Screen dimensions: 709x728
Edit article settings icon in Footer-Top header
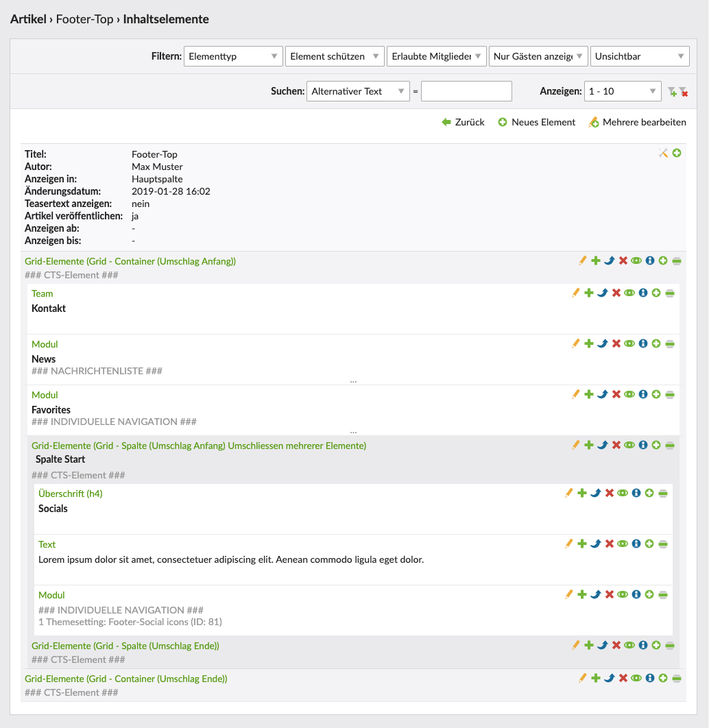(663, 154)
